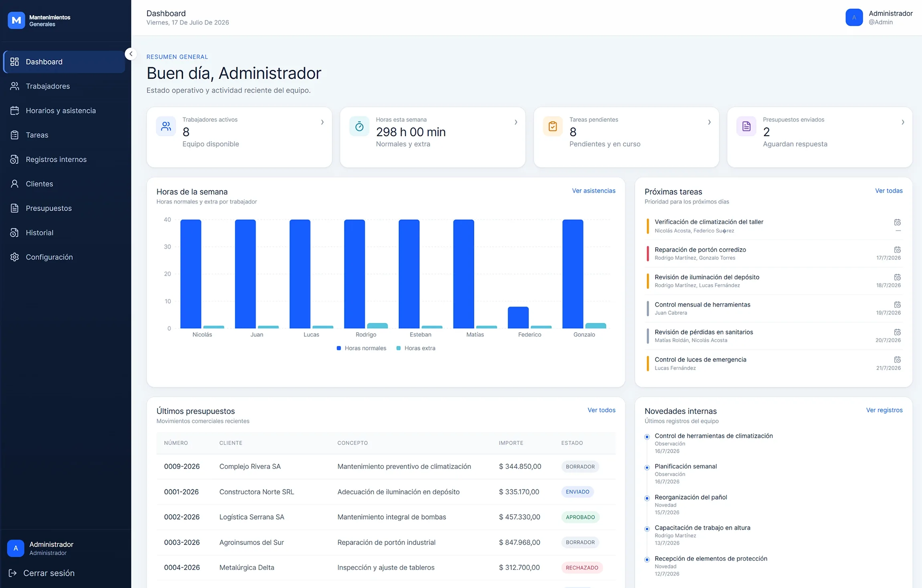Navigate to Tareas in the sidebar

coord(64,135)
